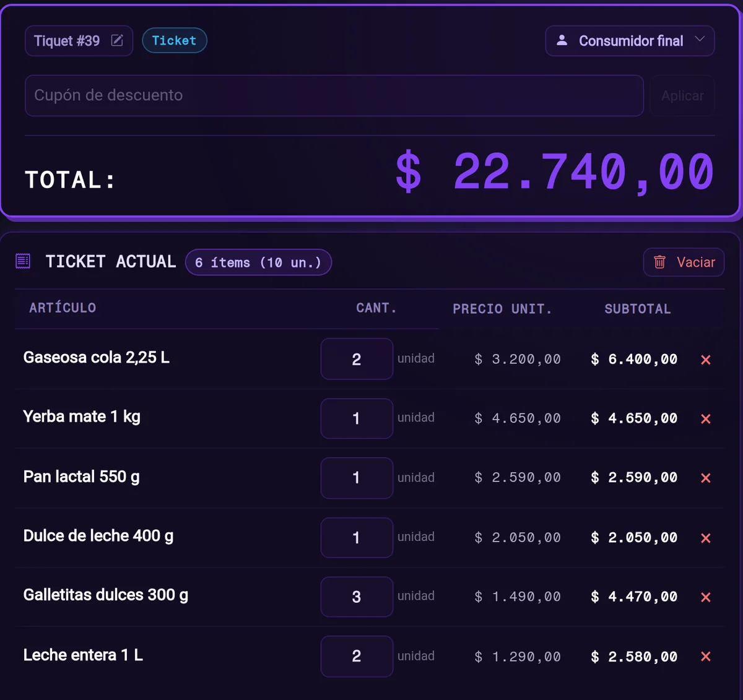Select the Yerba mate quantity field
The height and width of the screenshot is (700, 743).
(357, 418)
